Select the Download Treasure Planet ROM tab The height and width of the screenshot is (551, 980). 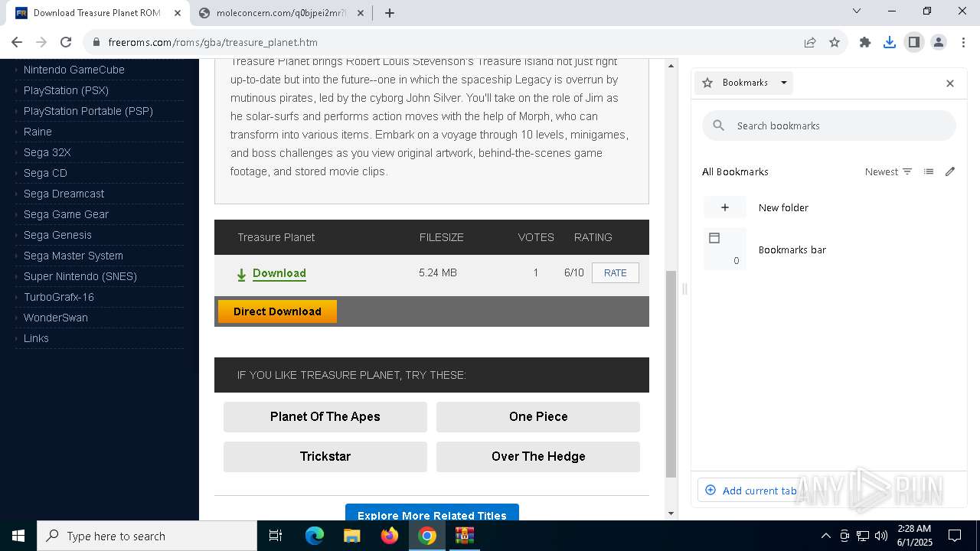96,13
